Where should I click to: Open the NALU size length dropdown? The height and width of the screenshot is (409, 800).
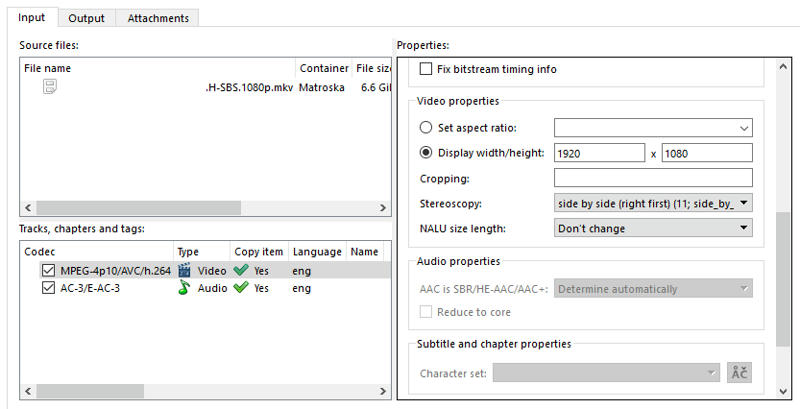tap(653, 228)
